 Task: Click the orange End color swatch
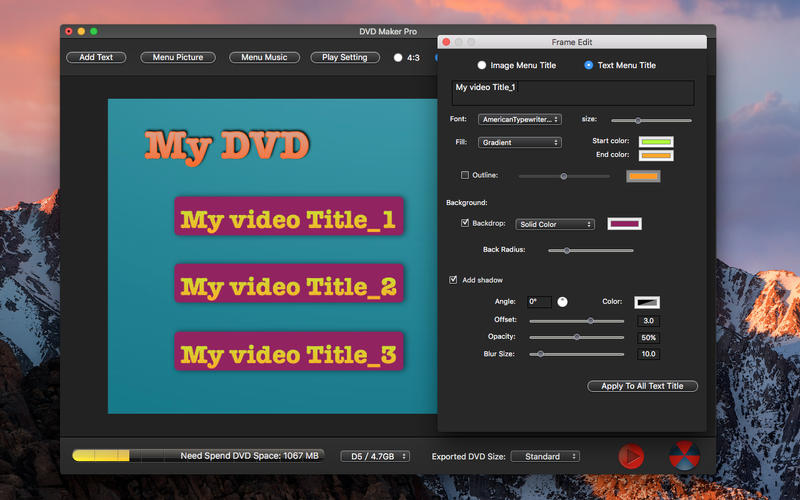656,155
